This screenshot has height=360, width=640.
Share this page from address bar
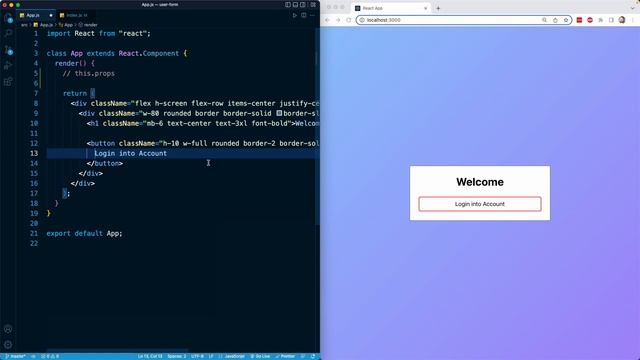pyautogui.click(x=555, y=20)
